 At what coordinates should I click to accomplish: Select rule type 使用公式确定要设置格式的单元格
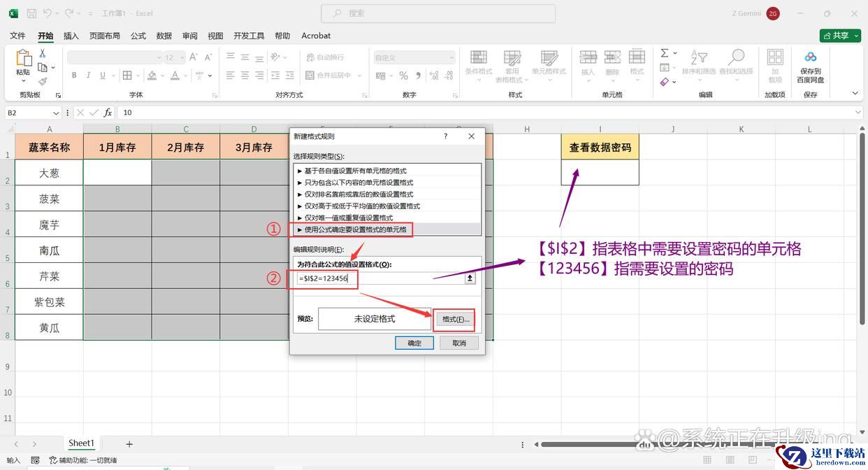[354, 229]
